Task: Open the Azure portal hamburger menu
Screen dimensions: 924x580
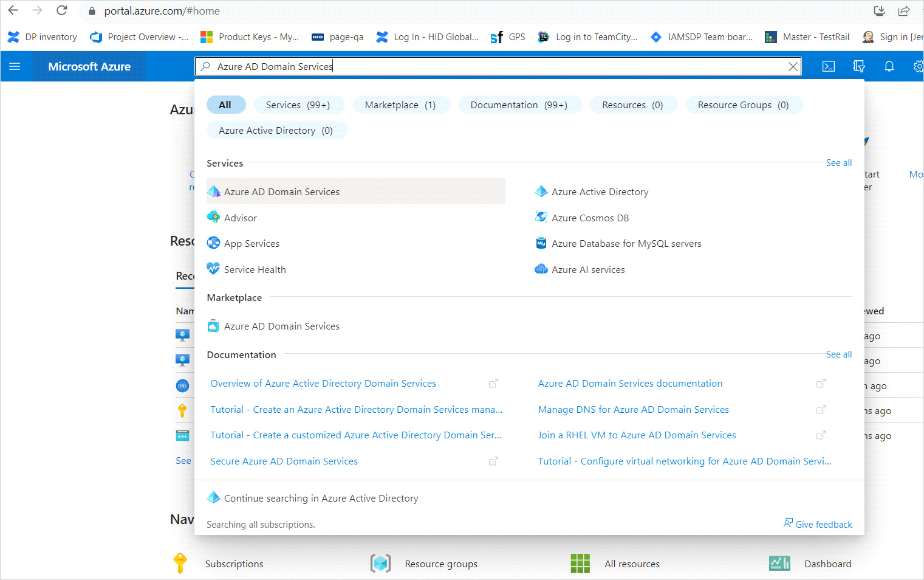Action: coord(15,66)
